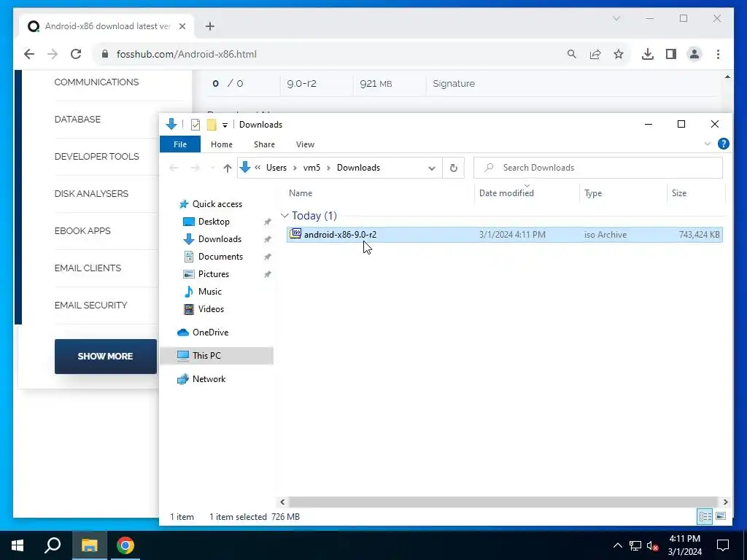This screenshot has height=560, width=747.
Task: Select android-x86-9.0-r2 iso file
Action: coord(505,234)
